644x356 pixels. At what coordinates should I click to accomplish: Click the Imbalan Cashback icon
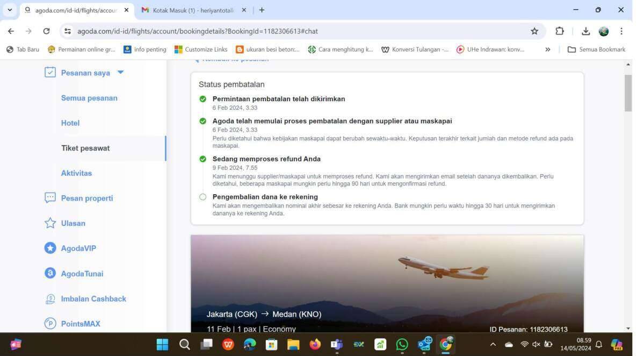(x=50, y=298)
